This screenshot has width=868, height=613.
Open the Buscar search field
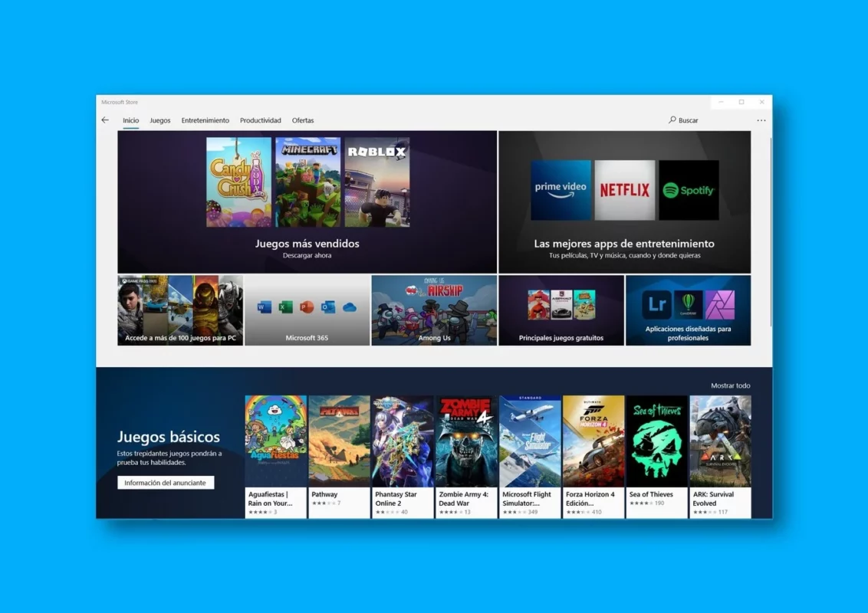click(x=682, y=120)
